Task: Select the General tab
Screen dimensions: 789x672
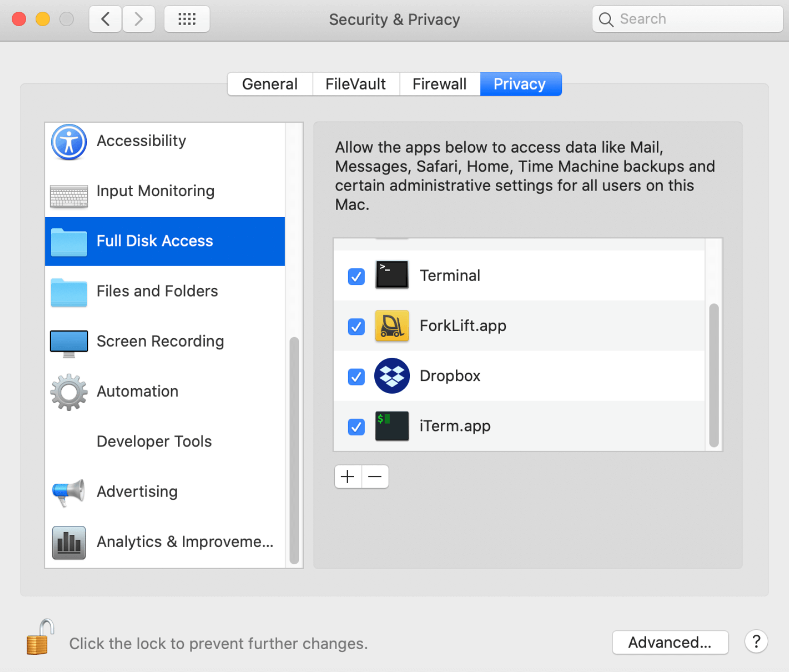Action: tap(270, 84)
